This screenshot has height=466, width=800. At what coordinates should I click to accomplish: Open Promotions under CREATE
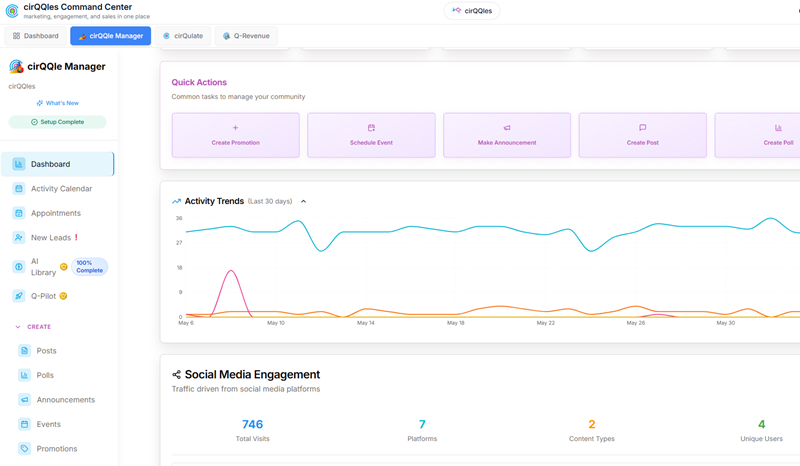coord(58,449)
